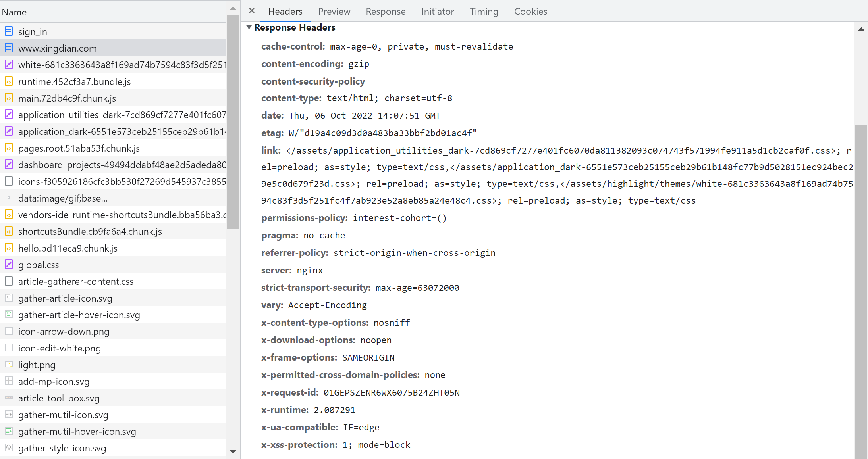The image size is (868, 459).
Task: Click icon beside add-mp-icon.svg entry
Action: tap(9, 381)
